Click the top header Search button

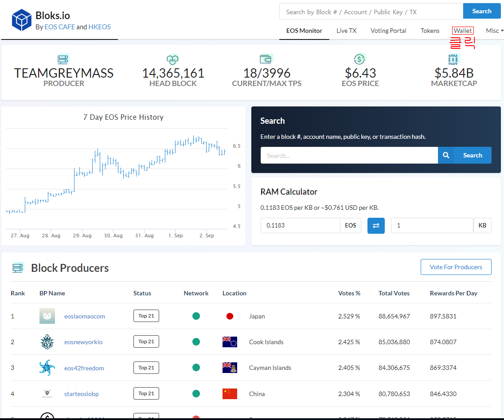[481, 11]
